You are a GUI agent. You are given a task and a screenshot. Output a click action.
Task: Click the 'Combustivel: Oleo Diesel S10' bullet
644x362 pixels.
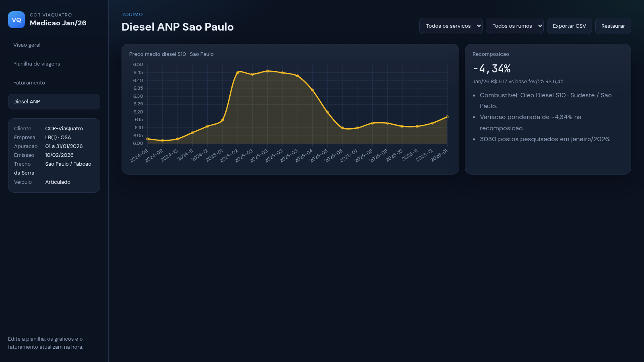point(546,101)
